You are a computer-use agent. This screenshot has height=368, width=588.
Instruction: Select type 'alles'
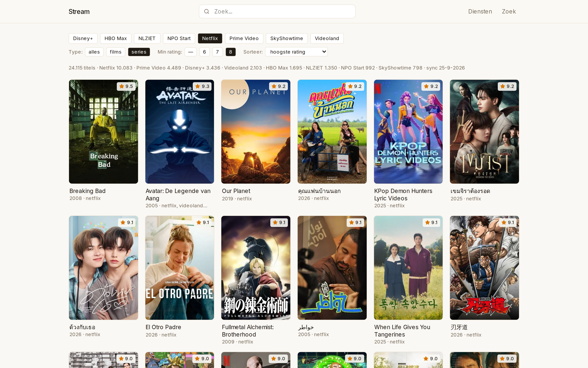point(94,52)
